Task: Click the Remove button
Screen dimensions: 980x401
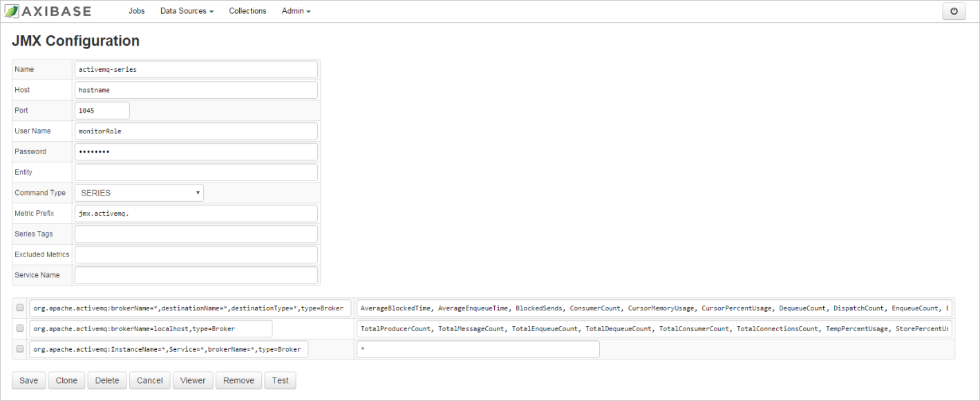Action: pos(238,380)
